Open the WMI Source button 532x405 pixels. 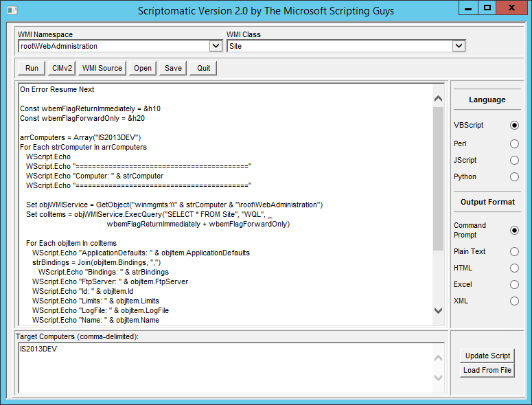coord(102,68)
